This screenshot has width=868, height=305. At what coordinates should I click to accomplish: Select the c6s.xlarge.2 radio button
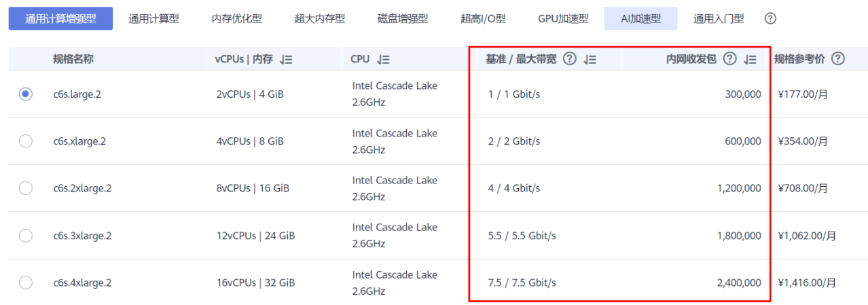pos(26,141)
